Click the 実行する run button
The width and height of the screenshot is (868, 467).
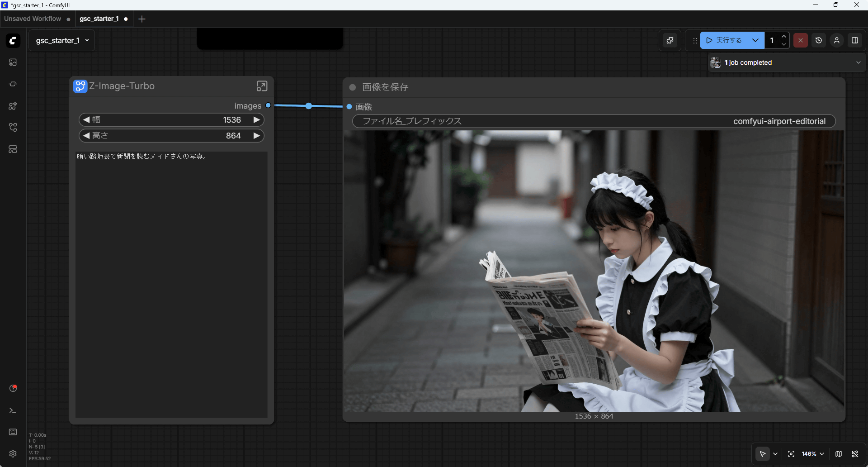(x=725, y=40)
